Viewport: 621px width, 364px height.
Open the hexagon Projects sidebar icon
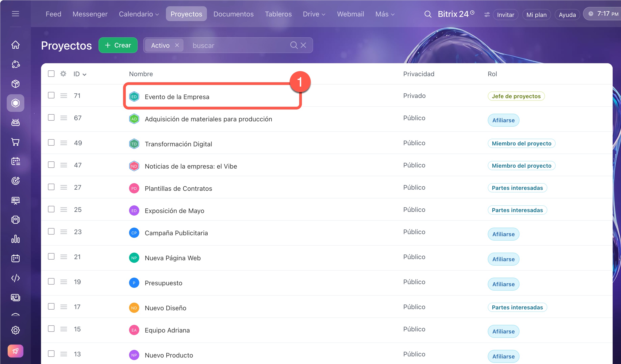click(x=16, y=103)
